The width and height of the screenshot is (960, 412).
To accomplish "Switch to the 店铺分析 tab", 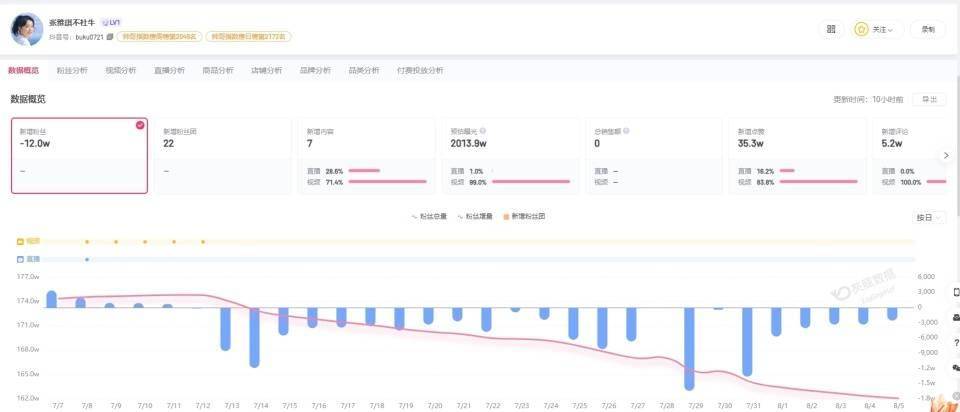I will pyautogui.click(x=267, y=70).
